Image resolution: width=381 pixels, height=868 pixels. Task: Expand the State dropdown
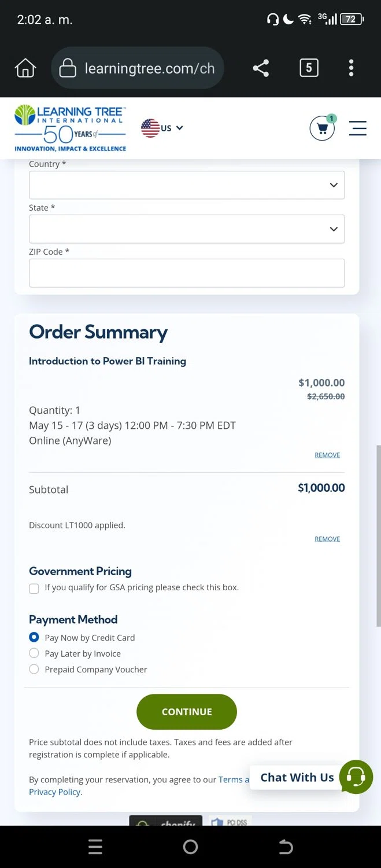187,229
